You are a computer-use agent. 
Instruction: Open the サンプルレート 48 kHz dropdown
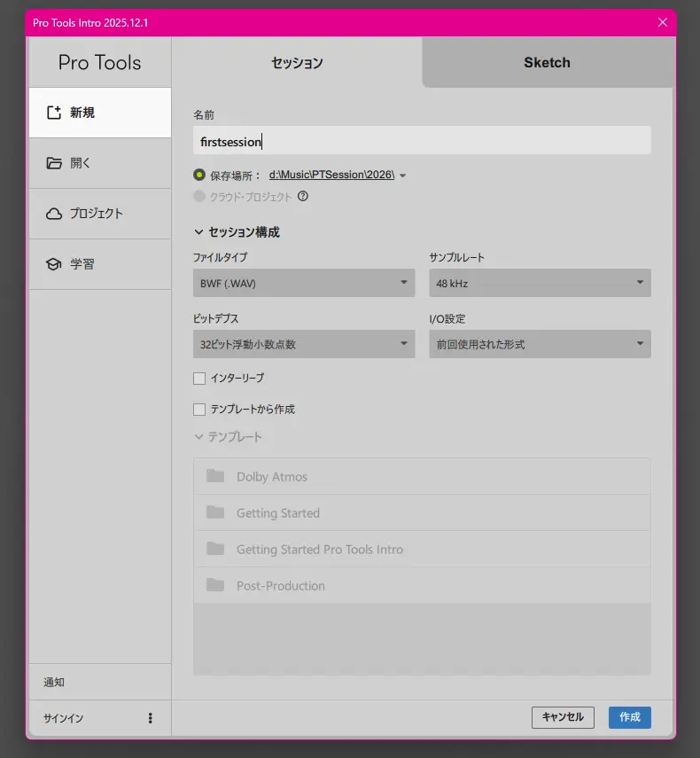click(x=540, y=284)
